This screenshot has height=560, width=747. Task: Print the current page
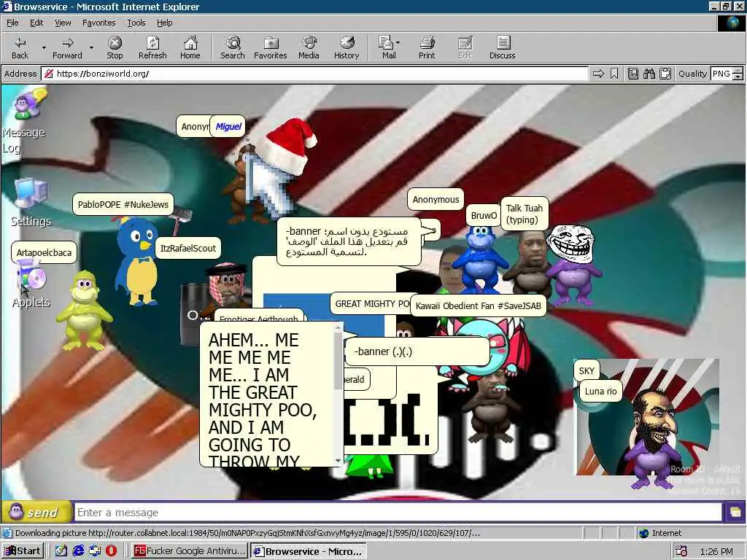[427, 47]
